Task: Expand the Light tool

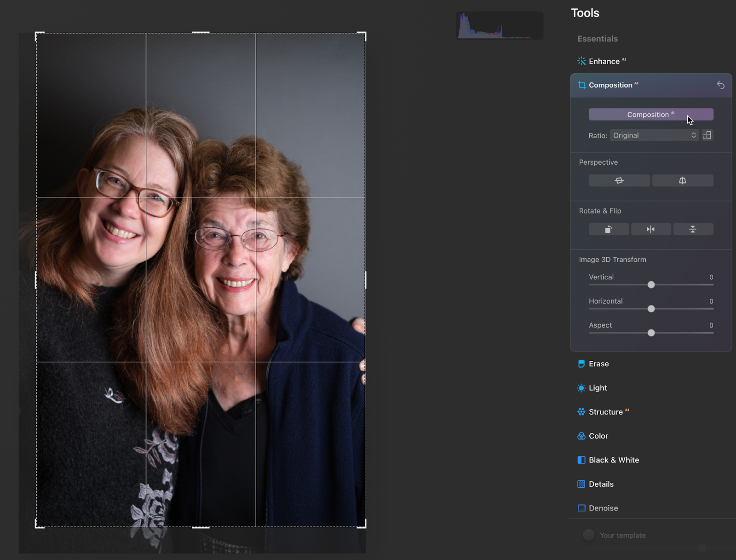Action: coord(598,388)
